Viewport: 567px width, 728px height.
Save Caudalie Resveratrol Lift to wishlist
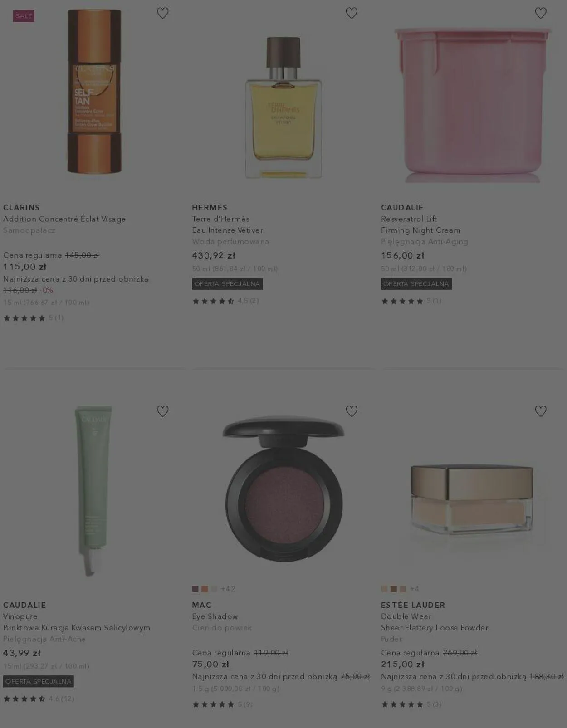[x=540, y=13]
